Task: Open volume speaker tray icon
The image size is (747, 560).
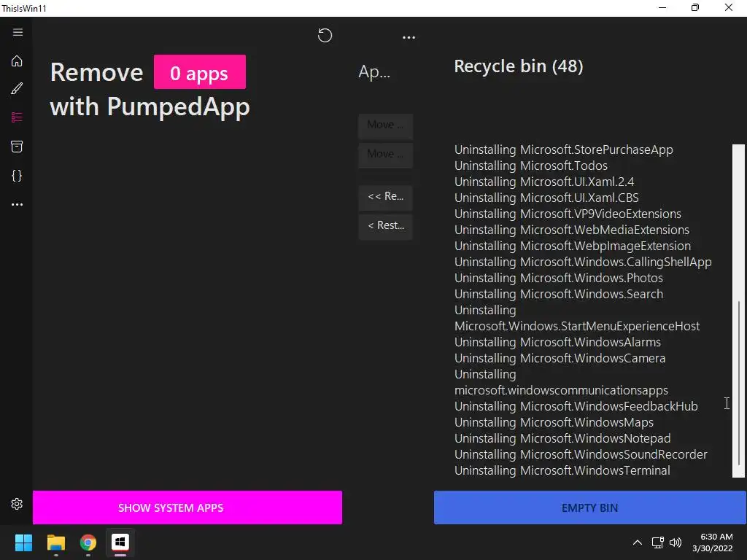Action: (676, 542)
